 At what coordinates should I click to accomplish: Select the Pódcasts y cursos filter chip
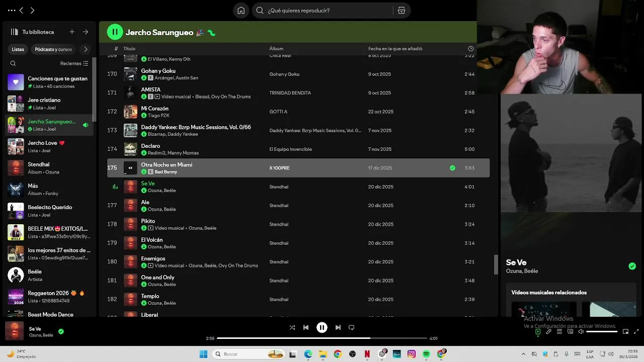click(x=53, y=49)
